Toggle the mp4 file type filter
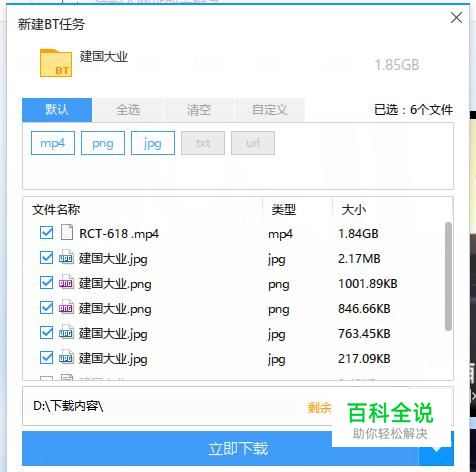The height and width of the screenshot is (472, 476). pos(53,143)
